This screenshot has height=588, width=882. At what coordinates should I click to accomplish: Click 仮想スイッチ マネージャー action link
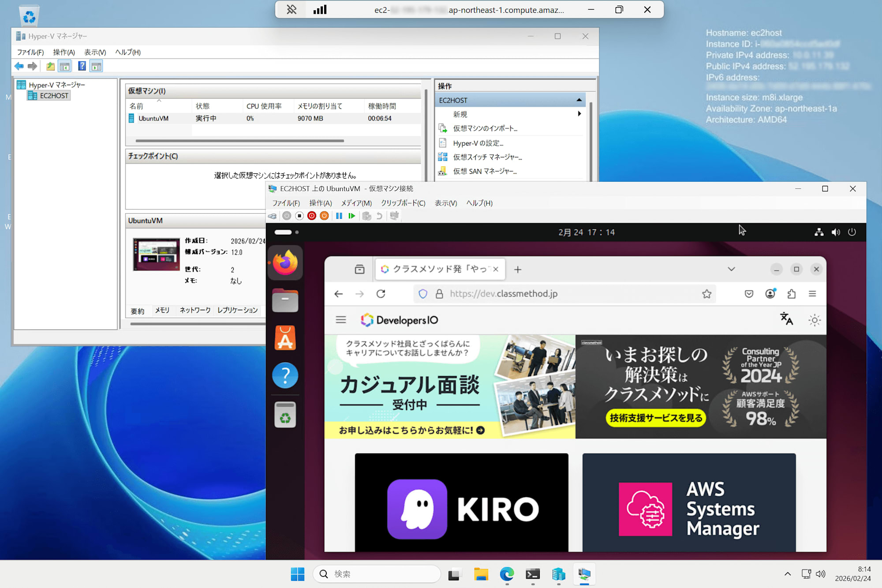[x=487, y=157]
